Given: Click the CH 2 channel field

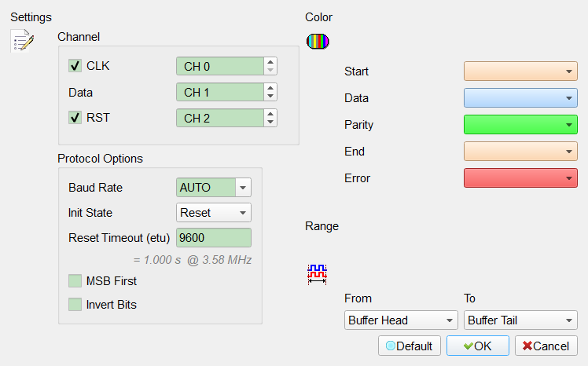Looking at the screenshot, I should 220,118.
